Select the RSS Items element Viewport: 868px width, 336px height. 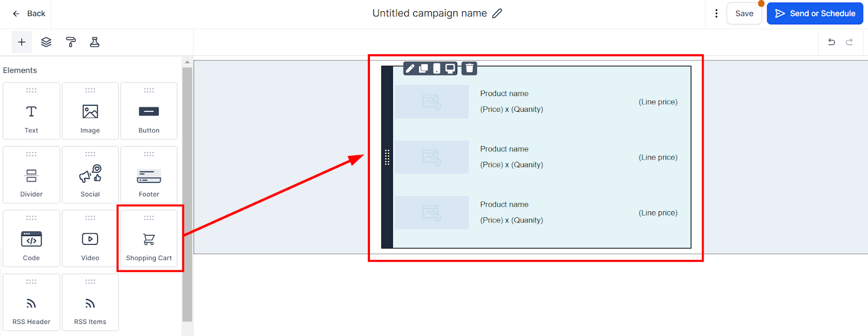point(90,302)
